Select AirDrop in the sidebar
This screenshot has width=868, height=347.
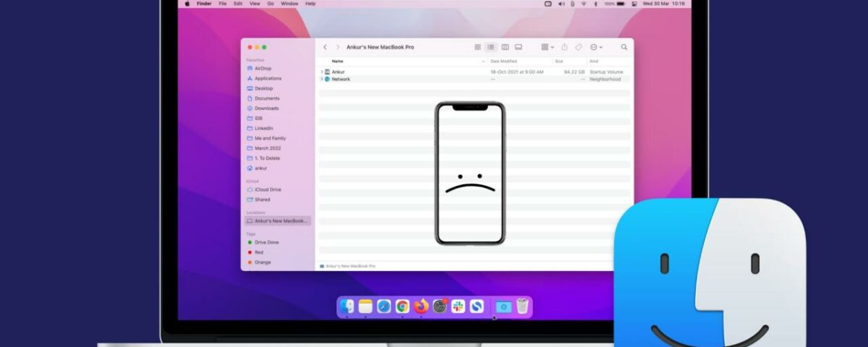pyautogui.click(x=259, y=68)
